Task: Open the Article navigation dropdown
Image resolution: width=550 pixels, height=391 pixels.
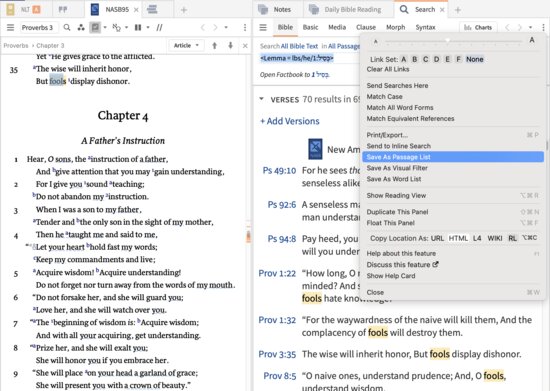Action: click(186, 46)
